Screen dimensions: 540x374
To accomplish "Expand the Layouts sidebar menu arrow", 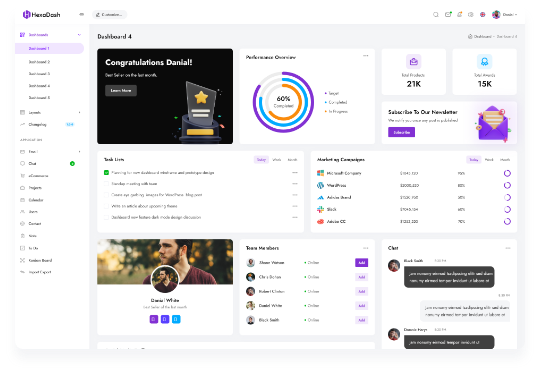I will point(80,113).
